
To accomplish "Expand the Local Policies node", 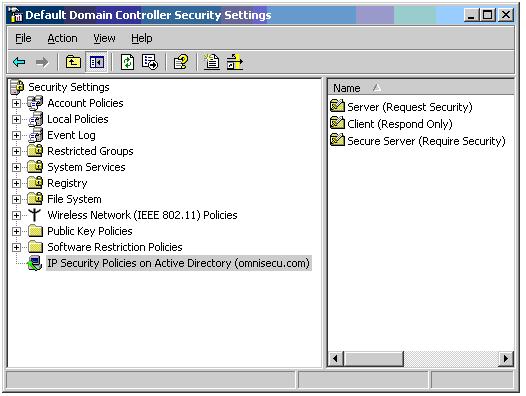I will [16, 119].
